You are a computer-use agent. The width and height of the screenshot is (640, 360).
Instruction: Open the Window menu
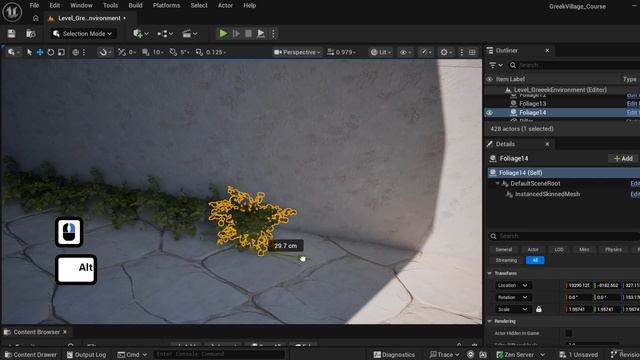click(x=81, y=6)
